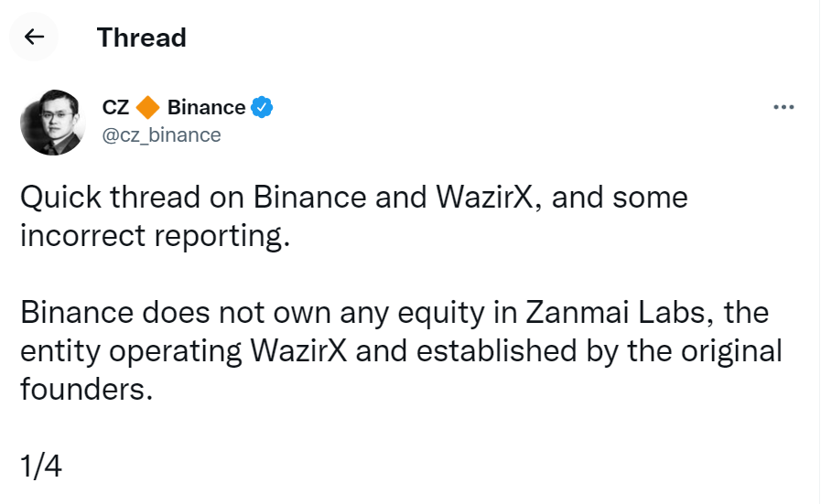The width and height of the screenshot is (821, 504).
Task: Click the blue verified checkmark badge
Action: coord(262,107)
